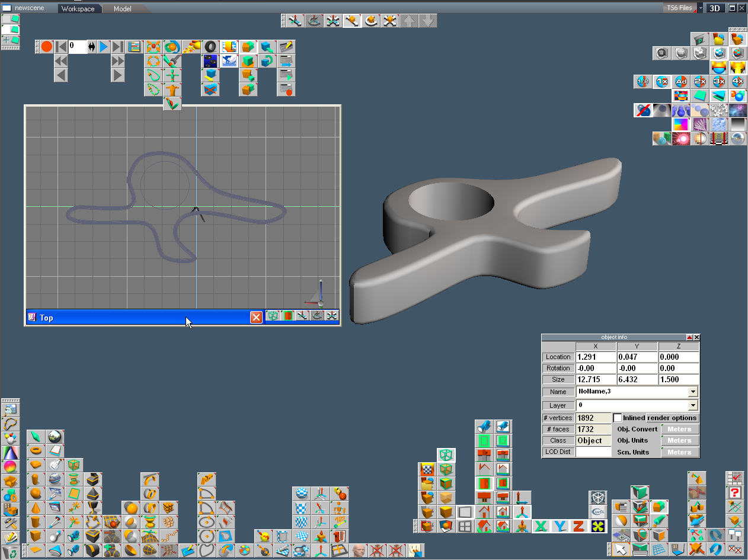Click the Scn. Units Meters button
Image resolution: width=748 pixels, height=560 pixels.
pyautogui.click(x=679, y=452)
